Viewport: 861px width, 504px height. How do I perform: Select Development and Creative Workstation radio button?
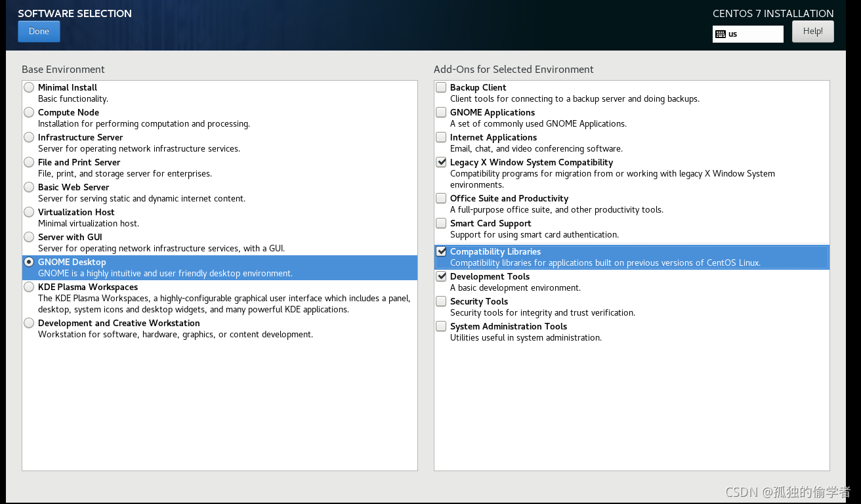[29, 323]
